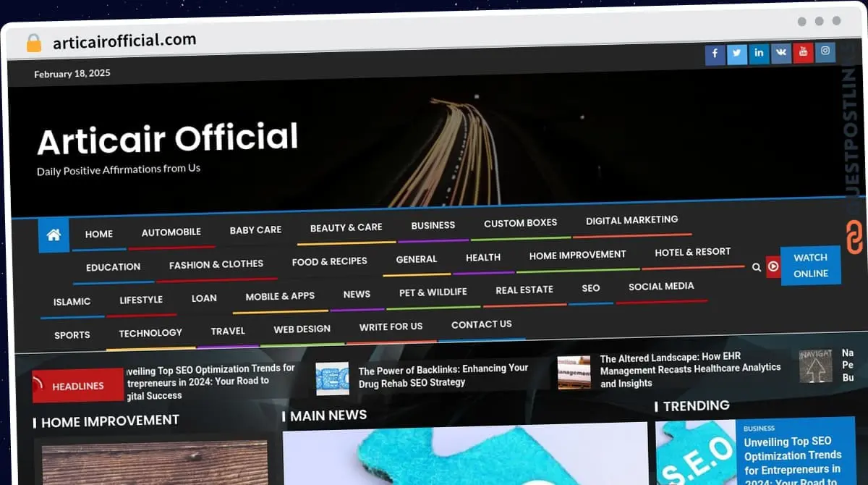Go to Fashion & Clothes category

click(216, 265)
